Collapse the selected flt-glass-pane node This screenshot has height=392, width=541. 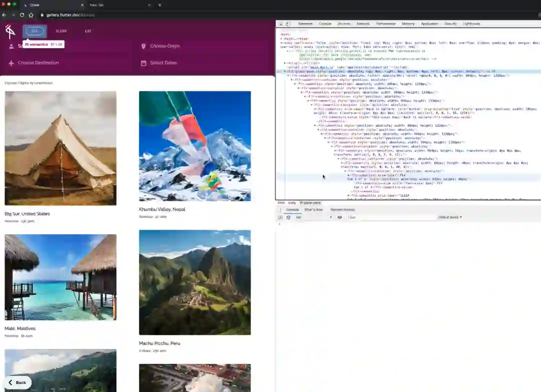[285, 72]
